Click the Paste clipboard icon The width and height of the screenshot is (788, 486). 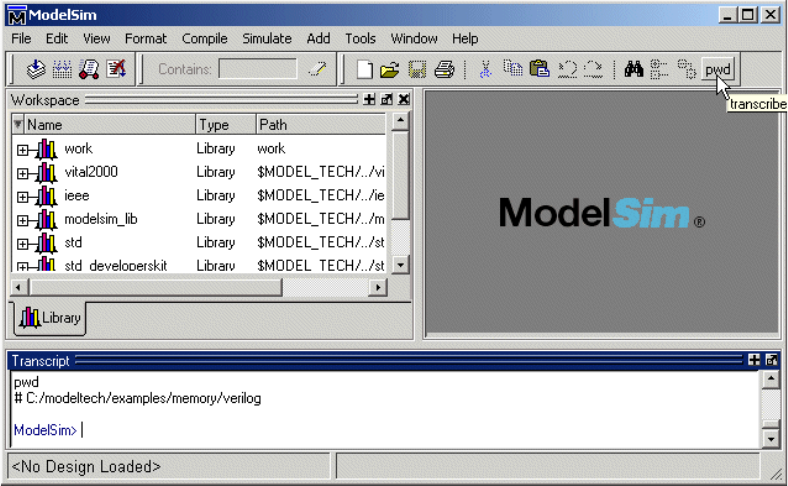(x=540, y=68)
